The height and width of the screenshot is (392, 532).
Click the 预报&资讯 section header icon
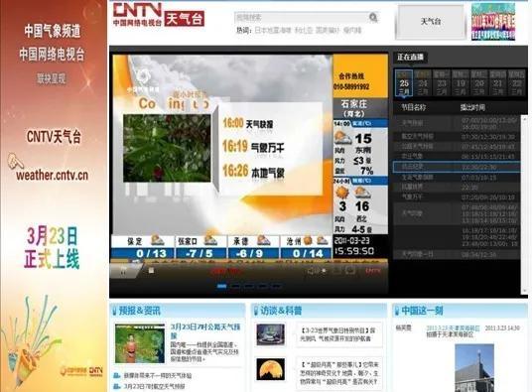[114, 311]
